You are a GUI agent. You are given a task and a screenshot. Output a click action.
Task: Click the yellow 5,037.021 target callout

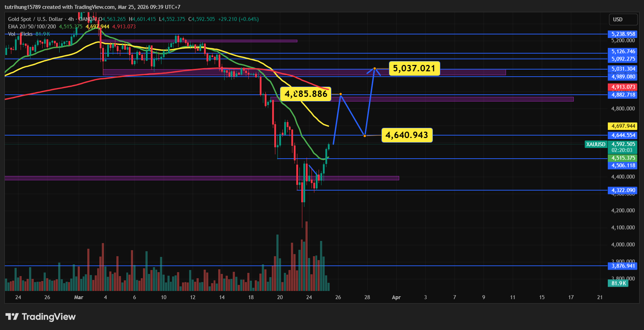point(414,68)
